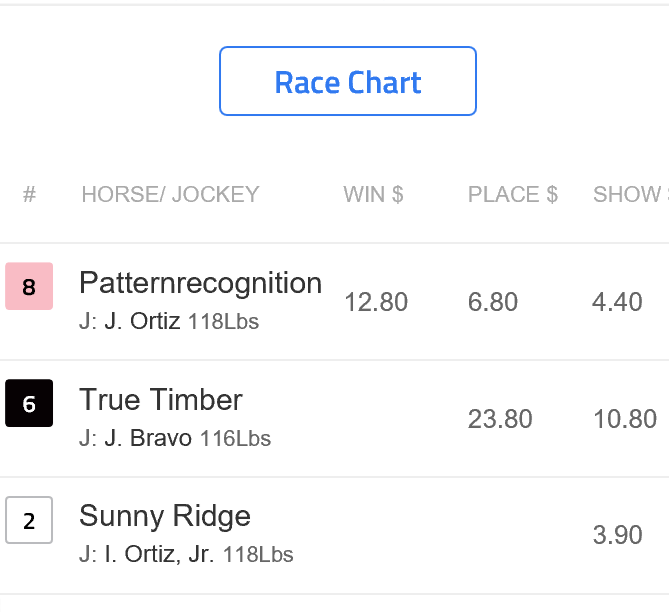Click the WIN $ column header
Viewport: 669px width, 612px height.
tap(373, 195)
